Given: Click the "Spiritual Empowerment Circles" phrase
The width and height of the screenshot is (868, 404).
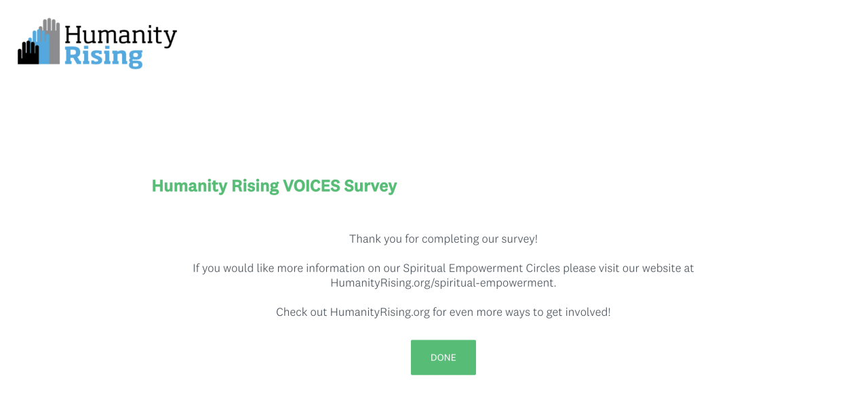Looking at the screenshot, I should click(x=481, y=268).
